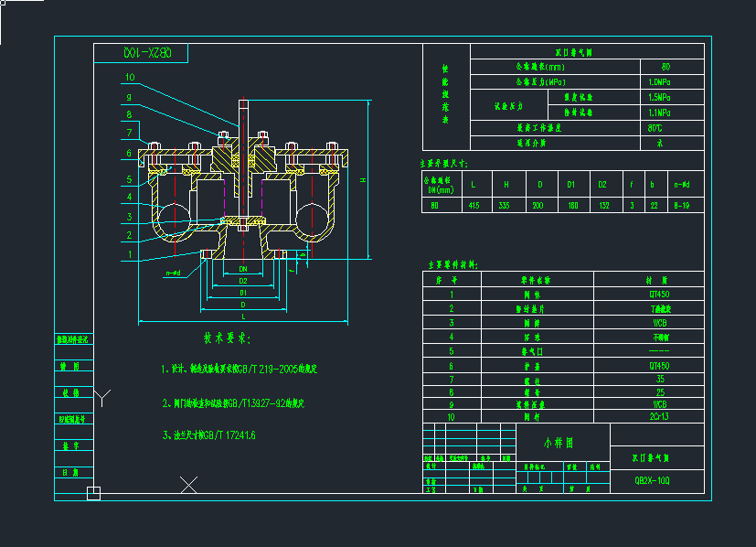
Task: Select the 415 value in dimensions table
Action: tap(473, 206)
